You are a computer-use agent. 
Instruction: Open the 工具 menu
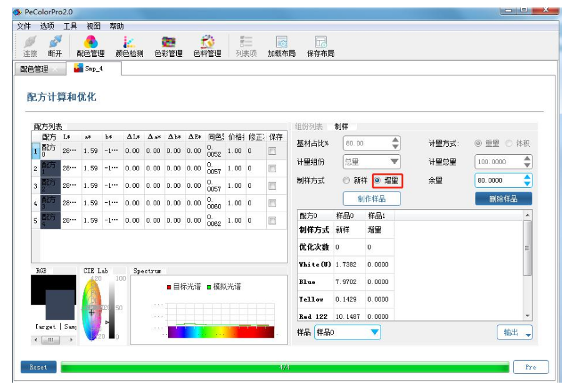70,26
